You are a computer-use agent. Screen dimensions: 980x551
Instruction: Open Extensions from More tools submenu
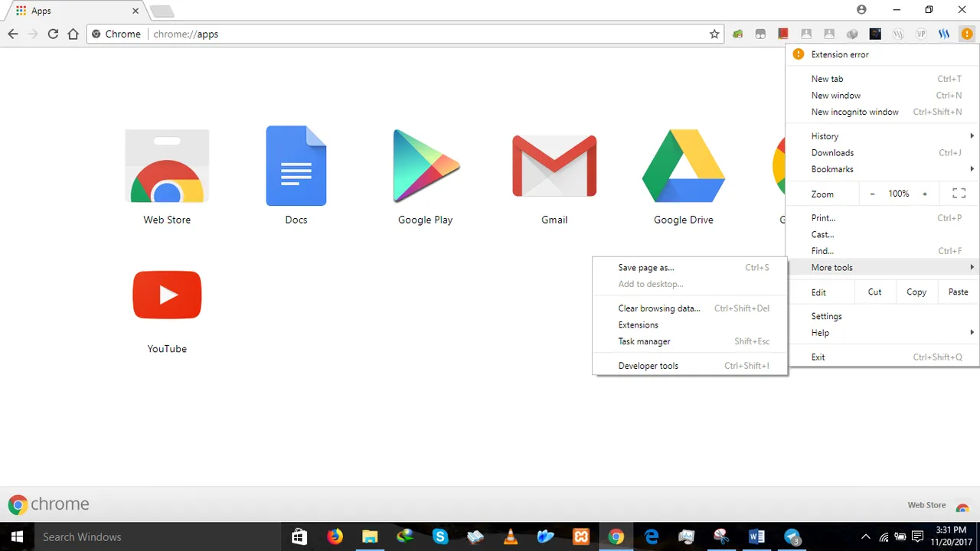pos(690,325)
